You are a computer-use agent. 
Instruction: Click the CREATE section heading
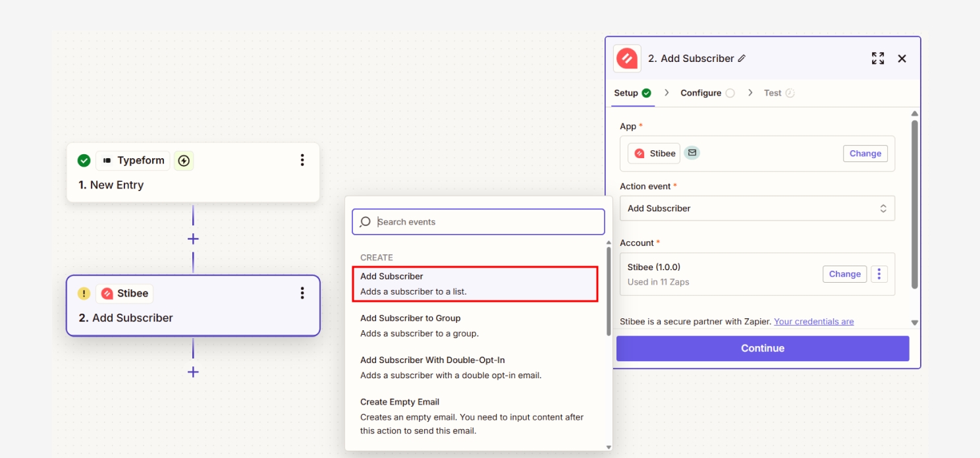point(377,258)
